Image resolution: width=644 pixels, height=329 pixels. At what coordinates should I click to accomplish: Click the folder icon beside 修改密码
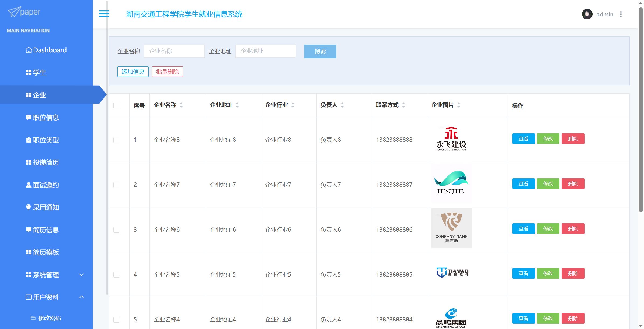(33, 318)
